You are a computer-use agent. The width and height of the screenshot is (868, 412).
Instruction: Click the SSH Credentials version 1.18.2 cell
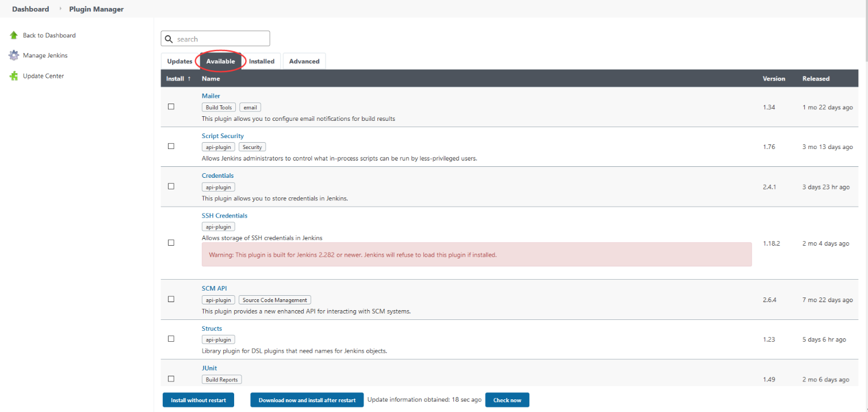771,243
